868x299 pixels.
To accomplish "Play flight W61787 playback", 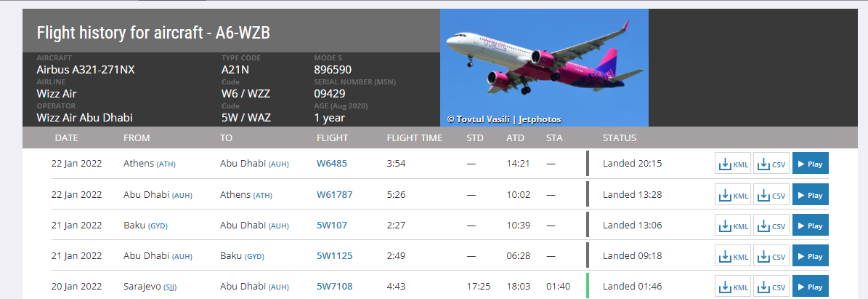I will click(x=811, y=195).
